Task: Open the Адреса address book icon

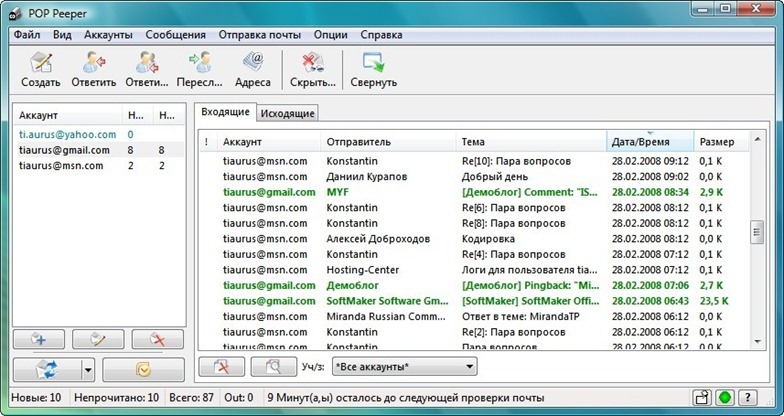Action: click(253, 63)
